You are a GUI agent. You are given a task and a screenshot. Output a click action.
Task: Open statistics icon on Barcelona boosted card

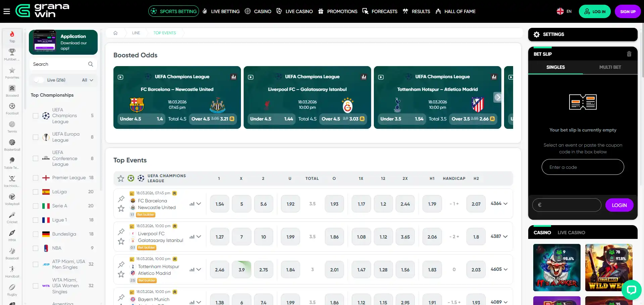click(234, 77)
